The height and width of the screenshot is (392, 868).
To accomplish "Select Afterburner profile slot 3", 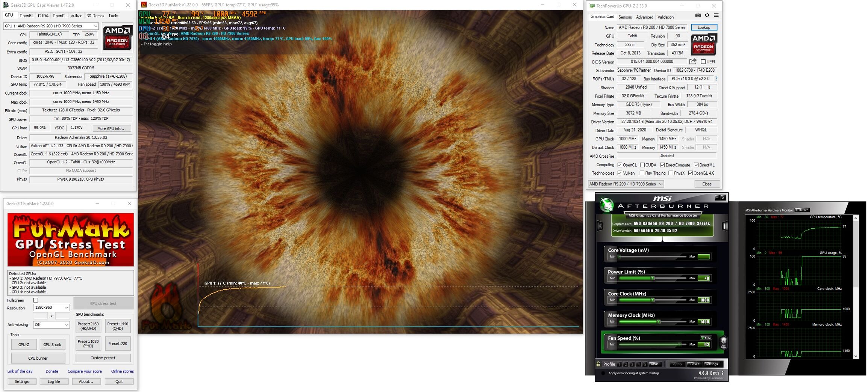I will tap(632, 364).
